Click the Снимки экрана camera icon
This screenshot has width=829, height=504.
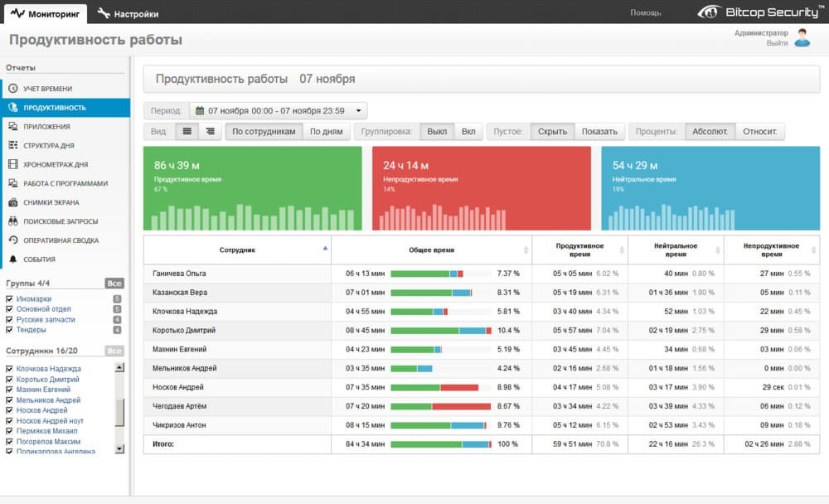point(13,202)
